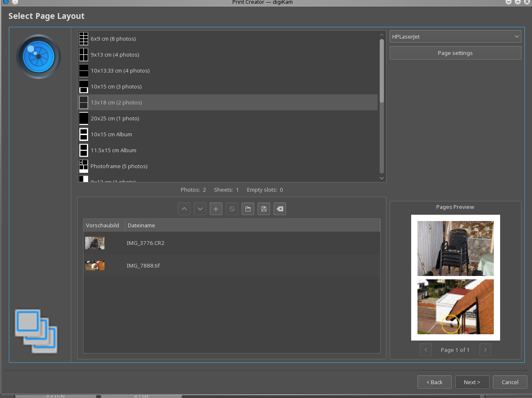Clear the photo list
This screenshot has width=532, height=398.
[x=280, y=209]
